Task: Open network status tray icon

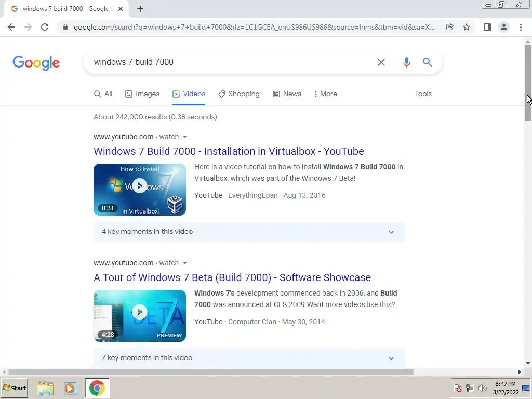Action: pyautogui.click(x=470, y=388)
